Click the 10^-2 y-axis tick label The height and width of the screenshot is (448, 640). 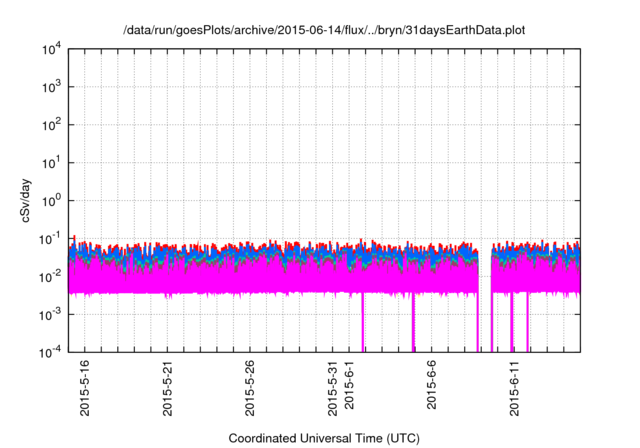(x=50, y=276)
